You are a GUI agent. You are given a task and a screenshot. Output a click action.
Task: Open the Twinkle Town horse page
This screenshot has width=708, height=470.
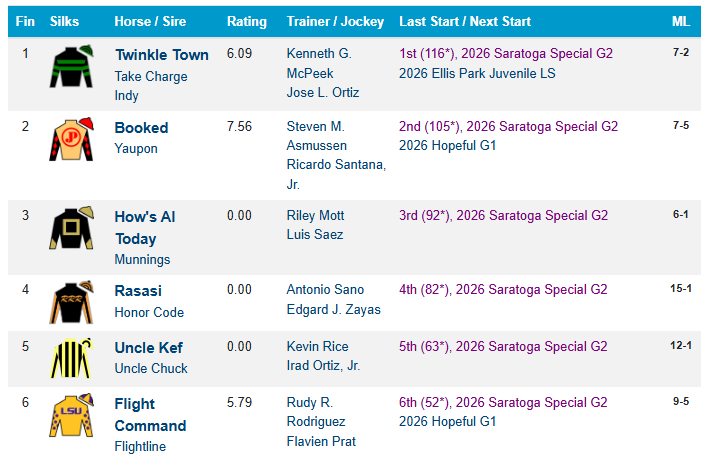click(162, 55)
